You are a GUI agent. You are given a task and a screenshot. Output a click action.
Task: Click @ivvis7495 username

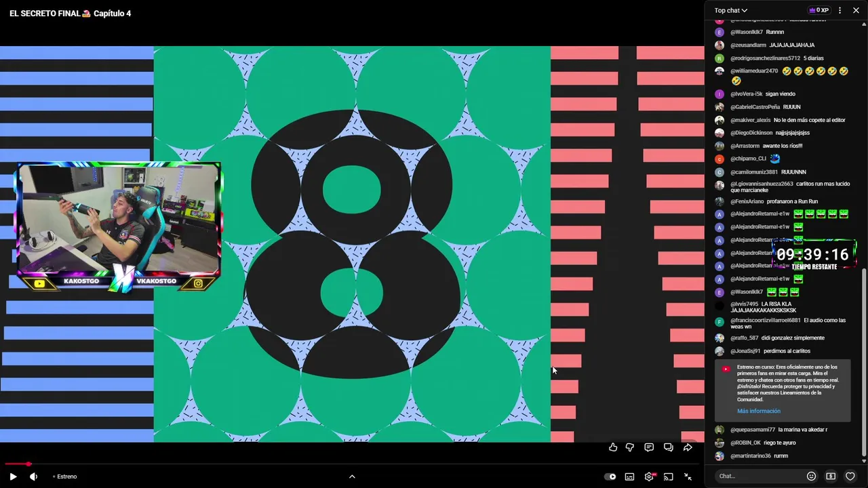pyautogui.click(x=744, y=304)
